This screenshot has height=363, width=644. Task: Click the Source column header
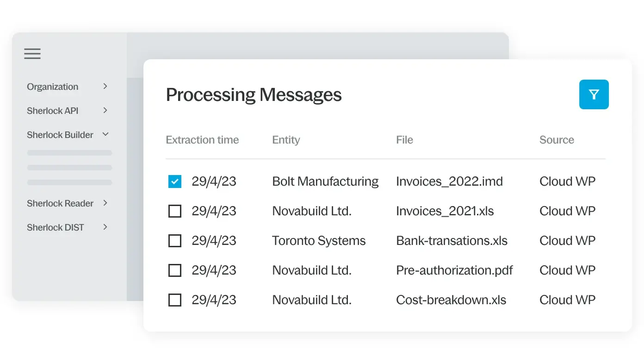[x=557, y=140]
